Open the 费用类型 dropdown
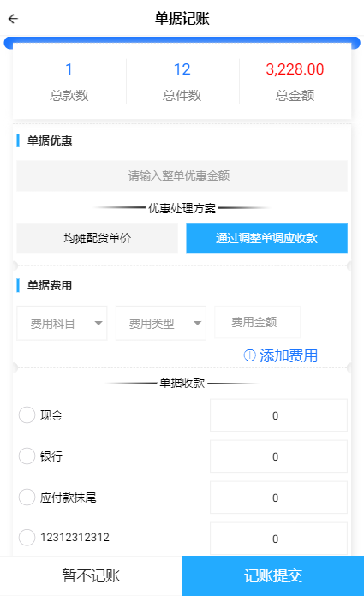Screen dimensions: 364x596 click(161, 323)
